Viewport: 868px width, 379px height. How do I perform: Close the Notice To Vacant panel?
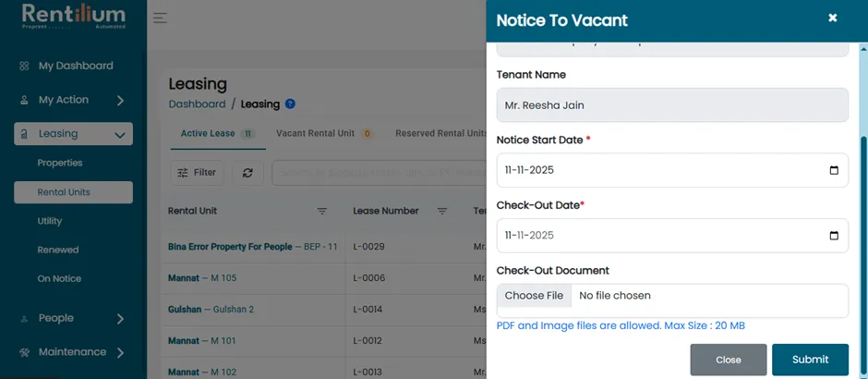832,18
